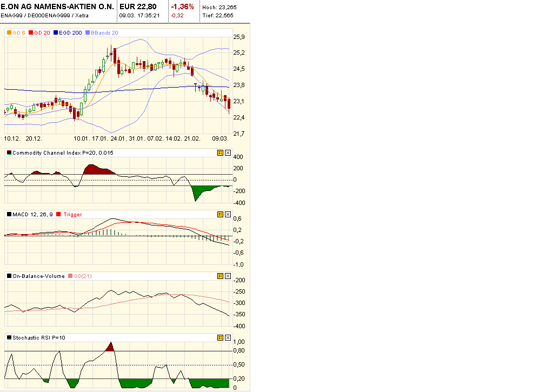Click the orange GD 6 legend swatch
545x392 pixels.
[9, 32]
